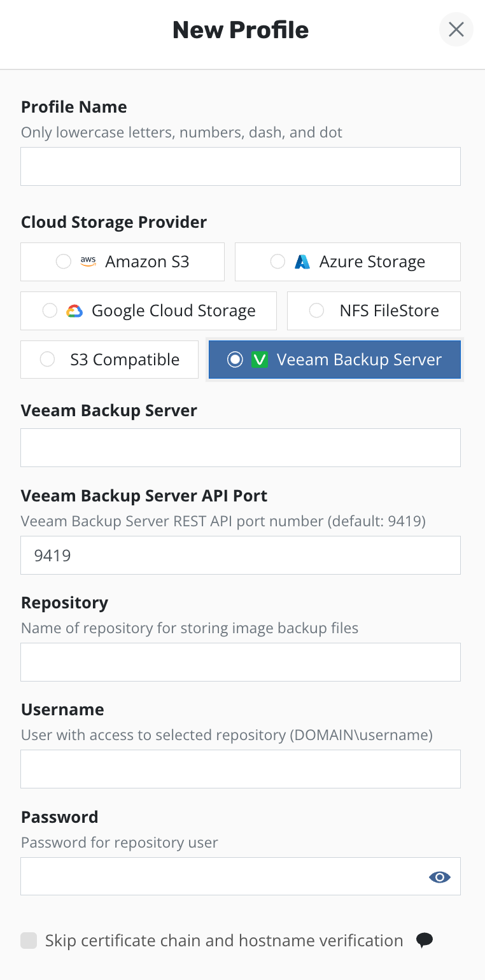The width and height of the screenshot is (485, 980).
Task: Focus the Profile Name text field
Action: click(240, 167)
